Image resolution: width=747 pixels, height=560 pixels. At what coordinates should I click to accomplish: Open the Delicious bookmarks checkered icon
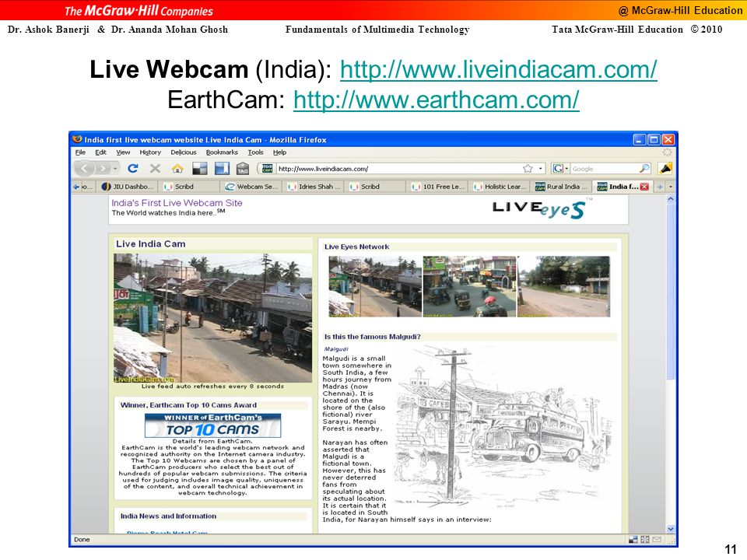click(200, 168)
